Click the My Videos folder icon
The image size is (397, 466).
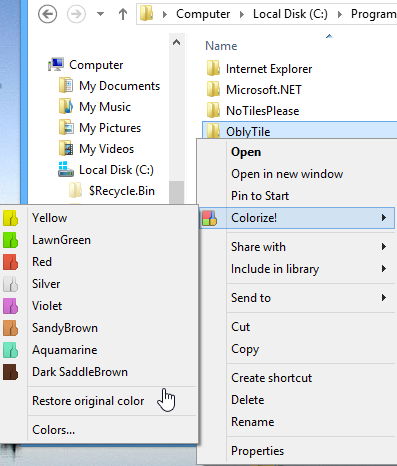(x=66, y=148)
